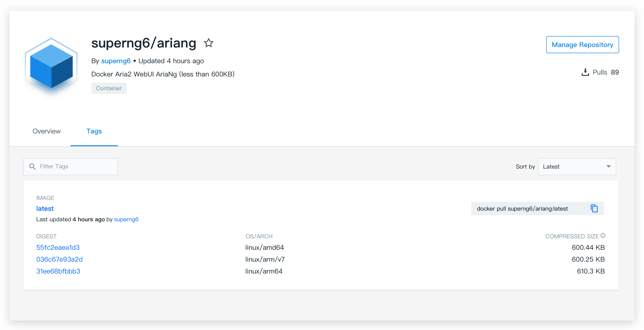Click the docker pull command text box
Viewport: 644px width, 330px height.
523,208
